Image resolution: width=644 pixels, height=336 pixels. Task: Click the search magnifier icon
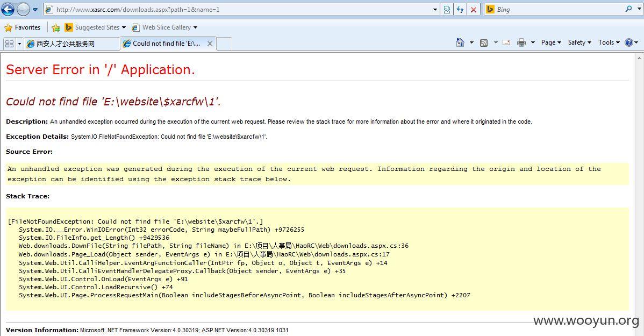[628, 9]
